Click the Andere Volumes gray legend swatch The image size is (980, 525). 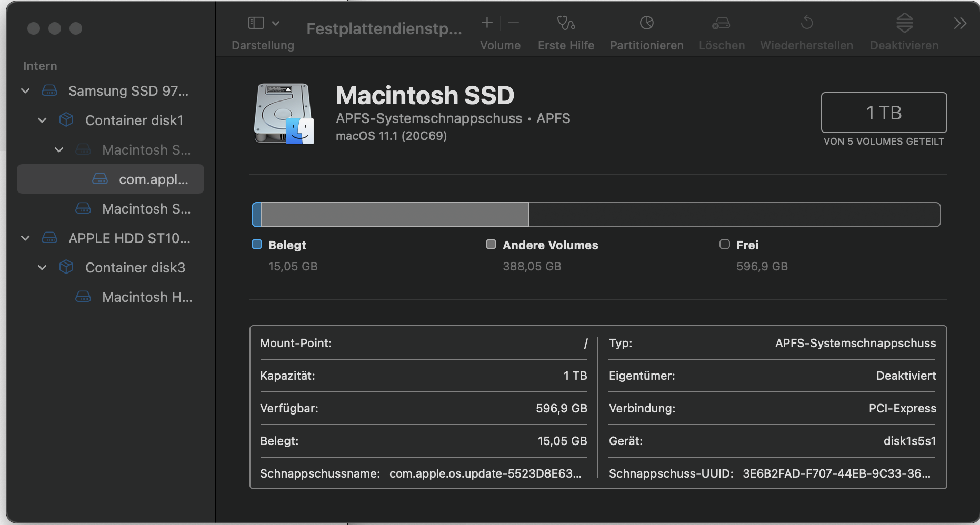pos(491,244)
